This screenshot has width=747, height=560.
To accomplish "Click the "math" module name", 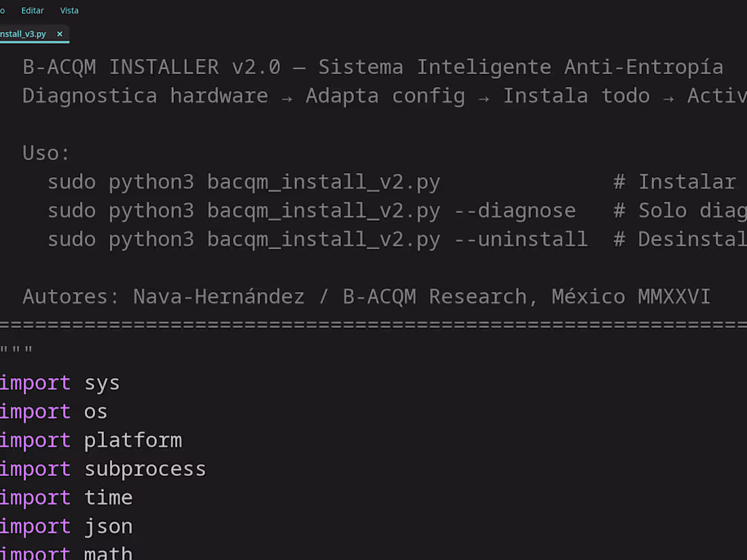I will 109,553.
